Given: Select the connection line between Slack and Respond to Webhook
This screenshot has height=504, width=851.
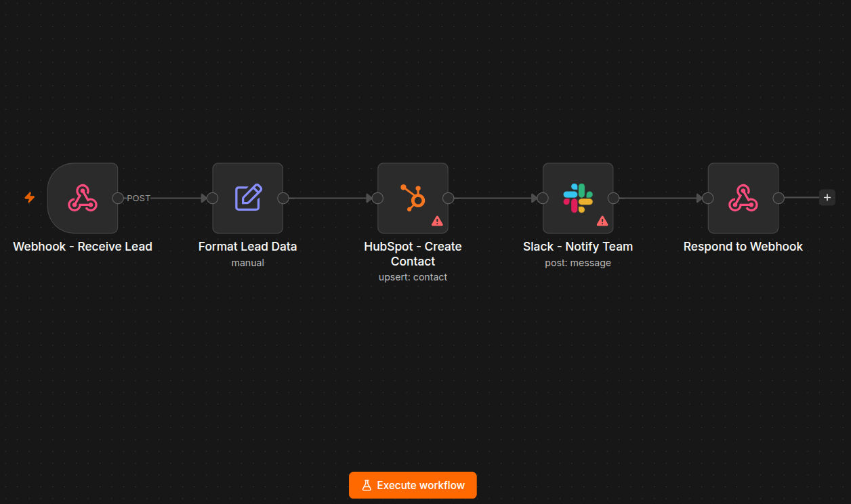Looking at the screenshot, I should [x=661, y=198].
